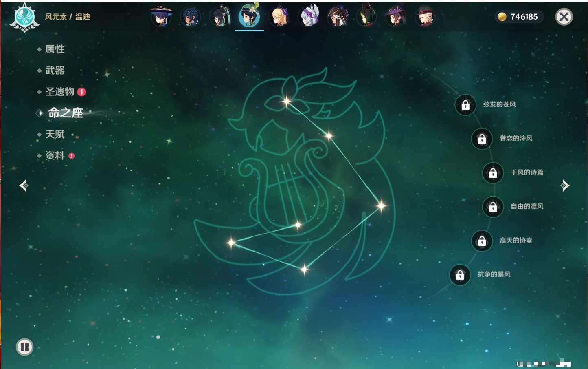Open the 属性 attributes page
The height and width of the screenshot is (369, 588).
pos(55,49)
